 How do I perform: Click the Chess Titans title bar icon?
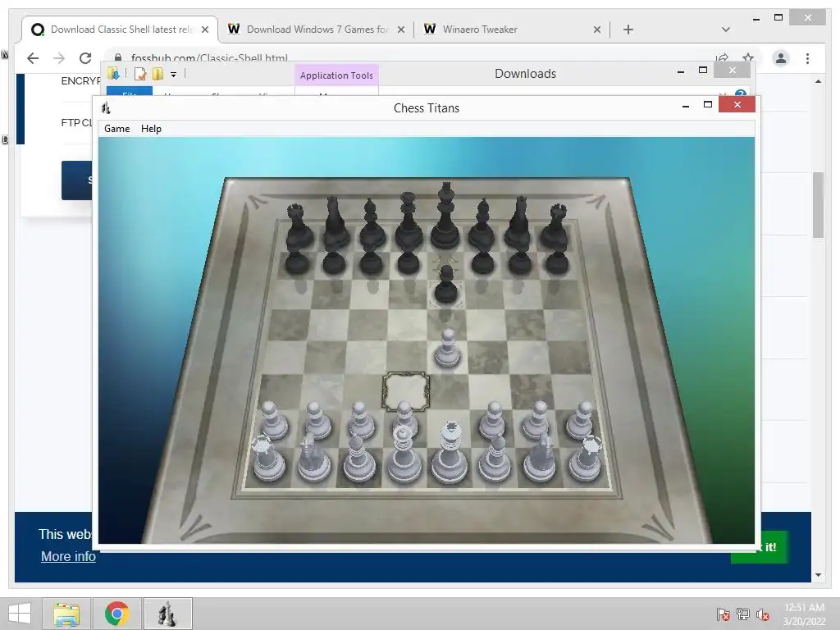tap(106, 108)
